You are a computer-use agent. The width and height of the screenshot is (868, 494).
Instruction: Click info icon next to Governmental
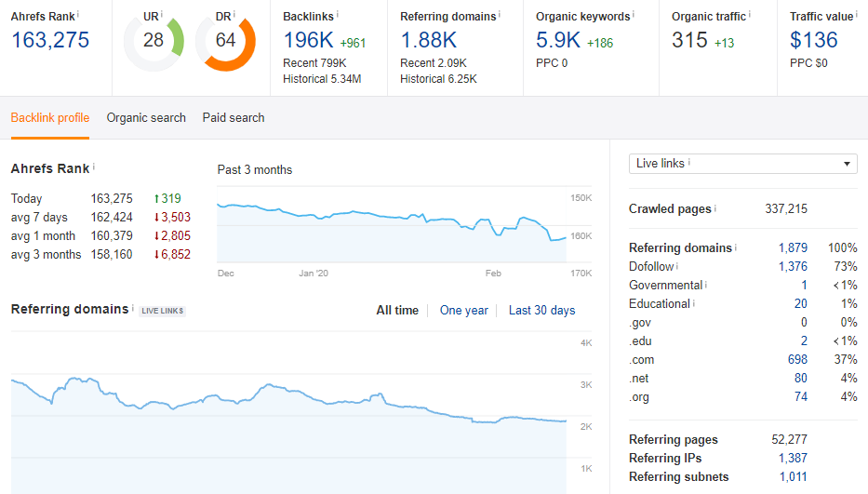tap(706, 284)
